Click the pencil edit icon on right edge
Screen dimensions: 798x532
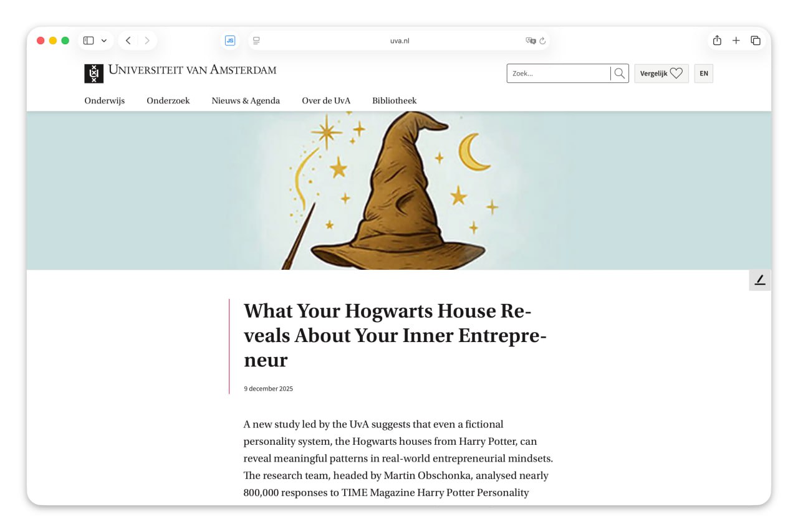(x=759, y=280)
